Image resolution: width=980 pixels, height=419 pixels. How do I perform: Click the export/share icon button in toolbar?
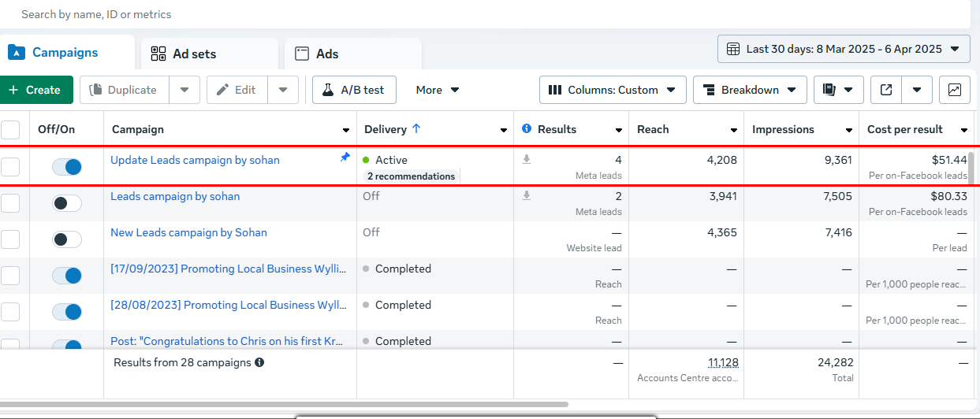(886, 90)
